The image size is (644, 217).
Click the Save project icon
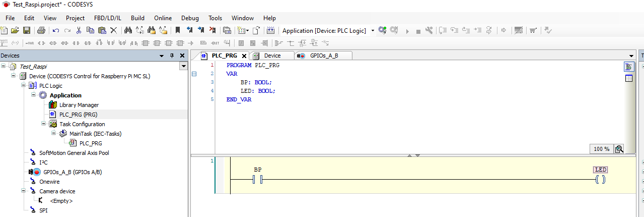tap(27, 31)
